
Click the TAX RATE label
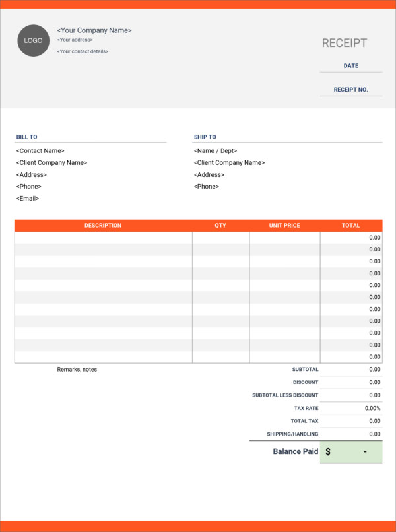(306, 408)
